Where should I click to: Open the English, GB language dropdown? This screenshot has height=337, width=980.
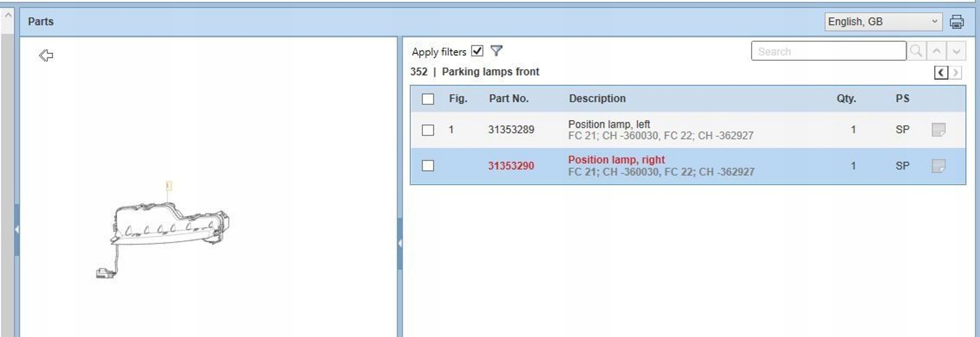(x=883, y=22)
